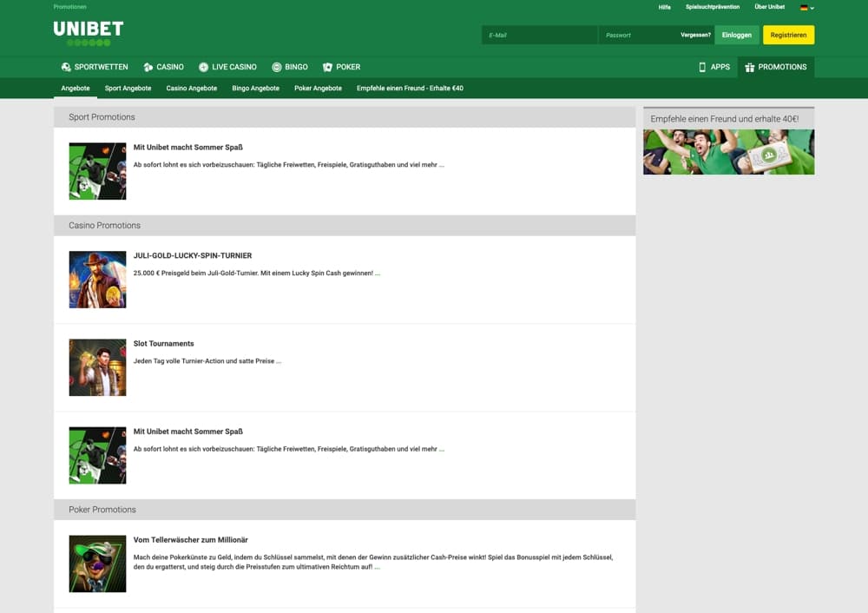Image resolution: width=868 pixels, height=613 pixels.
Task: Open the Slot Tournaments title
Action: click(x=164, y=343)
